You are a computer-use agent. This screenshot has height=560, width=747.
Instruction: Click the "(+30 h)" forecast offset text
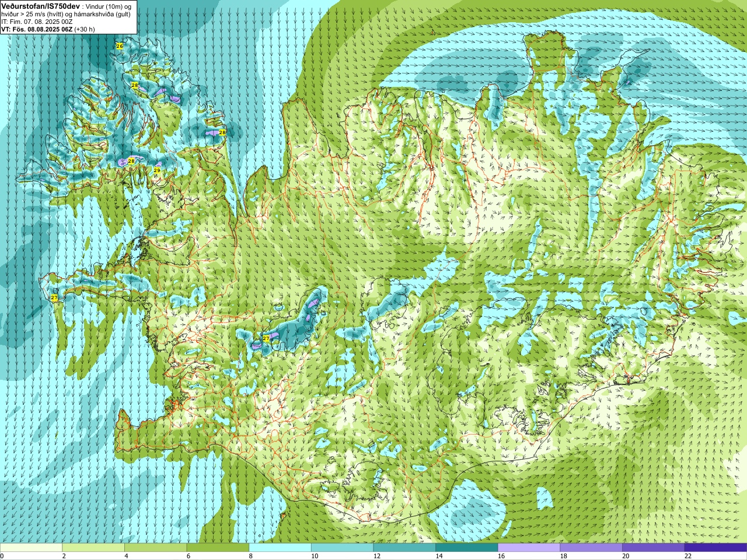click(85, 29)
